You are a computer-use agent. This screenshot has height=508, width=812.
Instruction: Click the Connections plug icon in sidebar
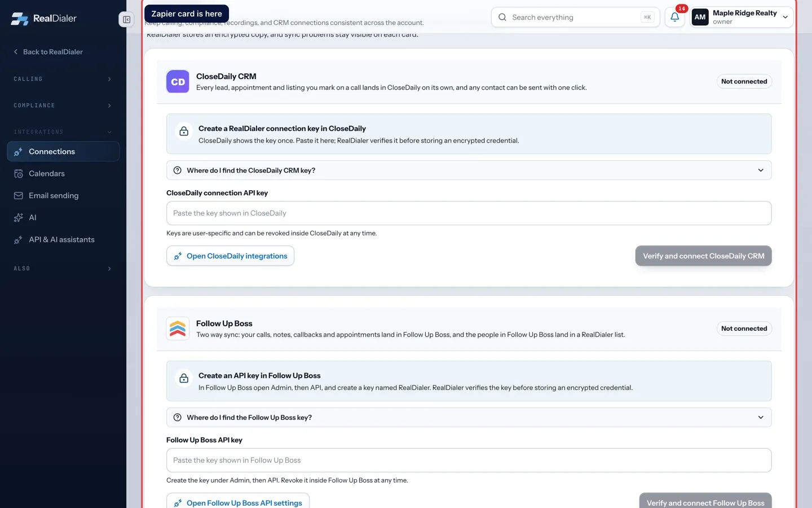19,151
